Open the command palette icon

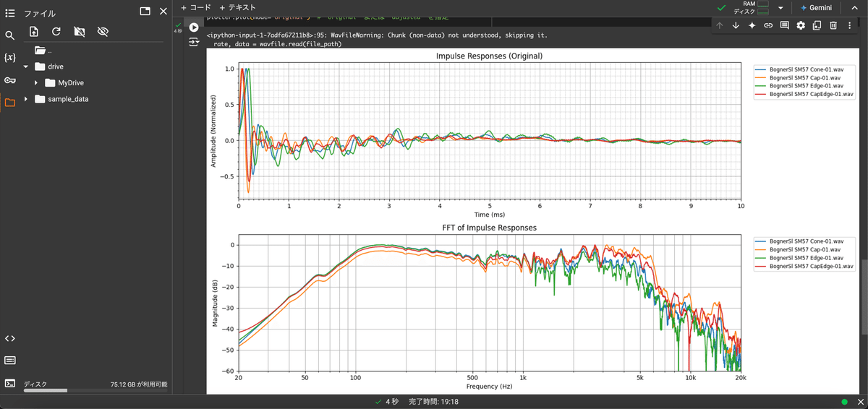pyautogui.click(x=9, y=360)
